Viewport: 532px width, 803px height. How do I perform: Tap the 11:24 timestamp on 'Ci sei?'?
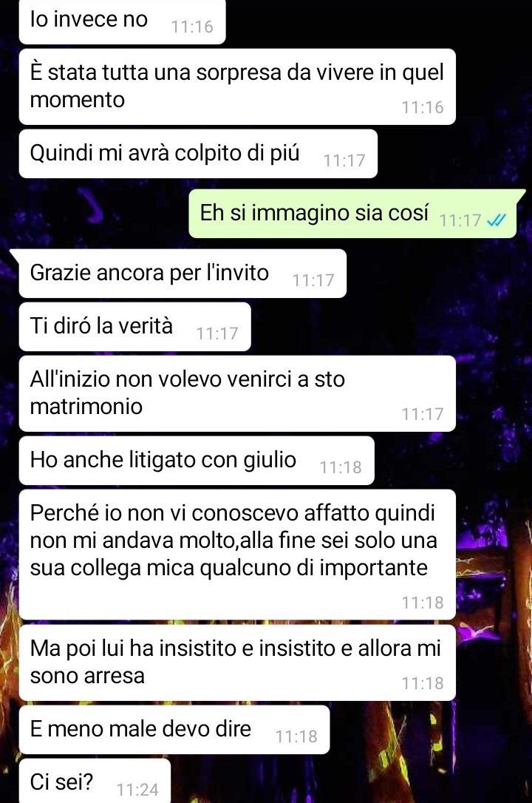[x=137, y=790]
